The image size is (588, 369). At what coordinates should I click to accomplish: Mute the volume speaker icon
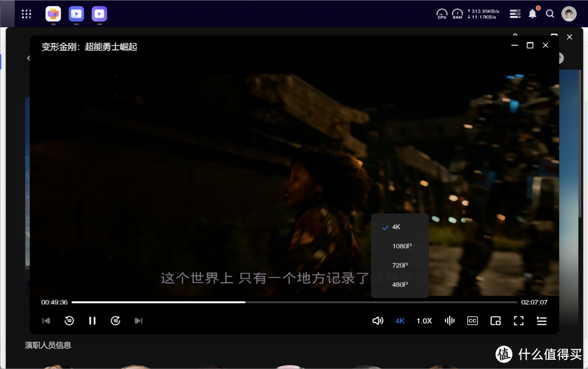click(378, 321)
